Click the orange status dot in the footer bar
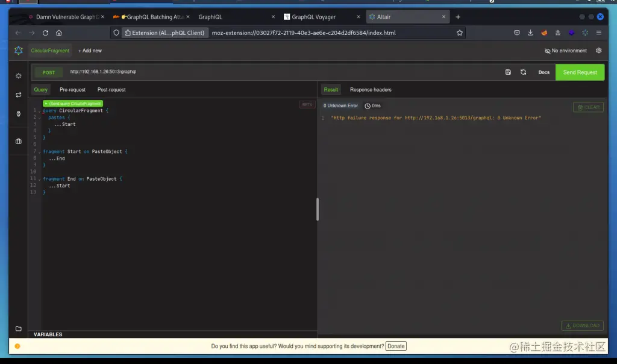The width and height of the screenshot is (617, 364). [x=17, y=347]
